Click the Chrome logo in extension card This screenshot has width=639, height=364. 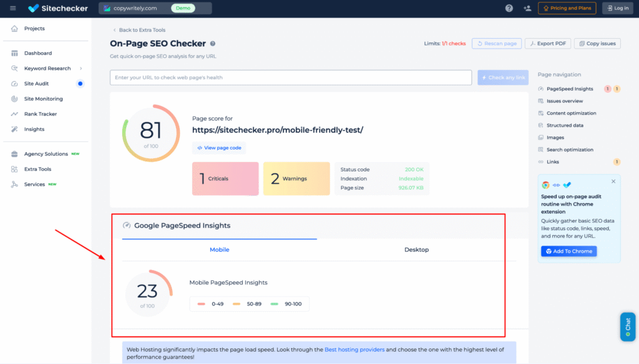pos(545,185)
